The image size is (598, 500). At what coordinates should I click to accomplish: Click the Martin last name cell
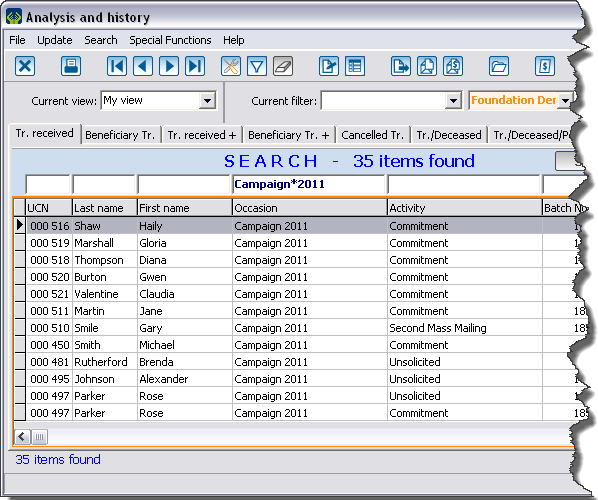tap(104, 311)
